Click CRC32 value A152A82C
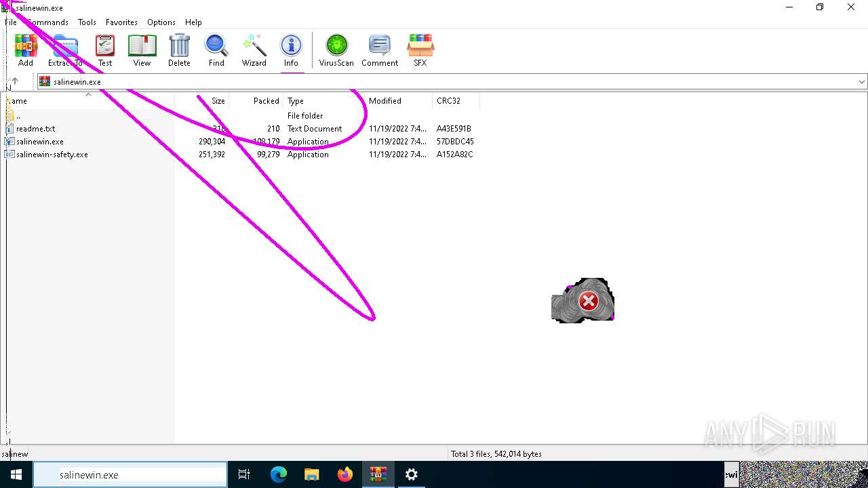Screen dimensions: 868x488 pos(455,155)
